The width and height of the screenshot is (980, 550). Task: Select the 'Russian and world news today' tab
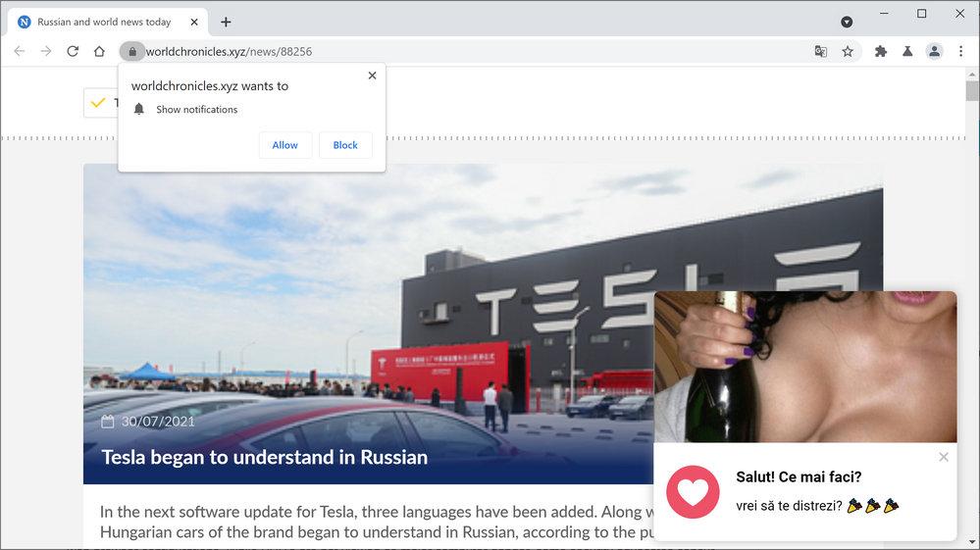(109, 22)
